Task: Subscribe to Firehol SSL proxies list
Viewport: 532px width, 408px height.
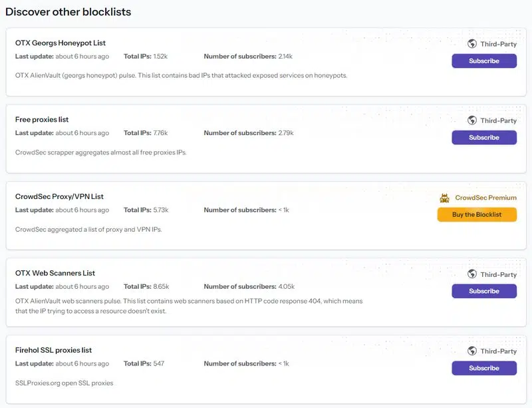Action: point(483,368)
